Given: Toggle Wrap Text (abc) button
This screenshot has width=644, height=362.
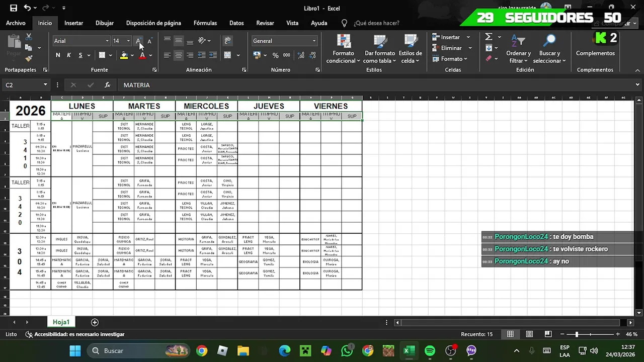Looking at the screenshot, I should [227, 41].
